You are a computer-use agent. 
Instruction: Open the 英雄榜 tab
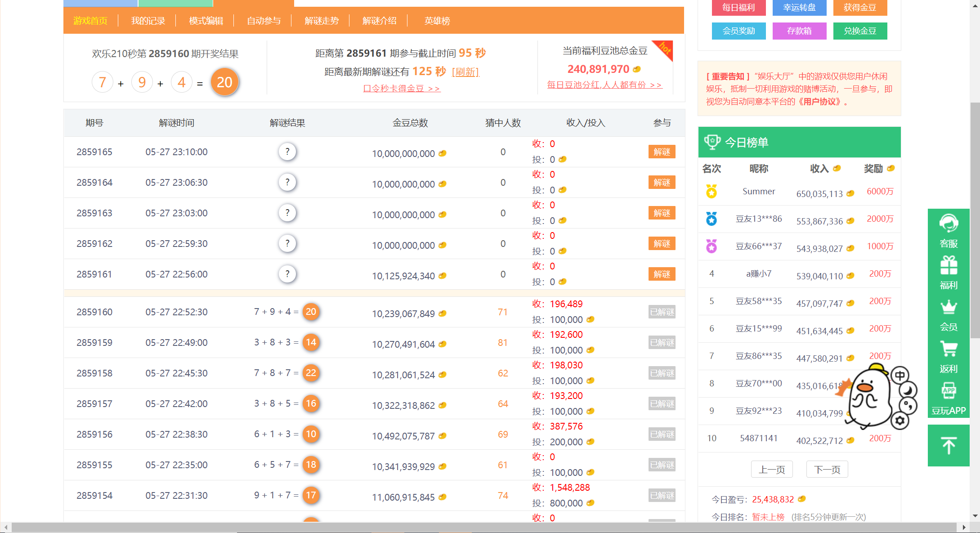pyautogui.click(x=437, y=21)
